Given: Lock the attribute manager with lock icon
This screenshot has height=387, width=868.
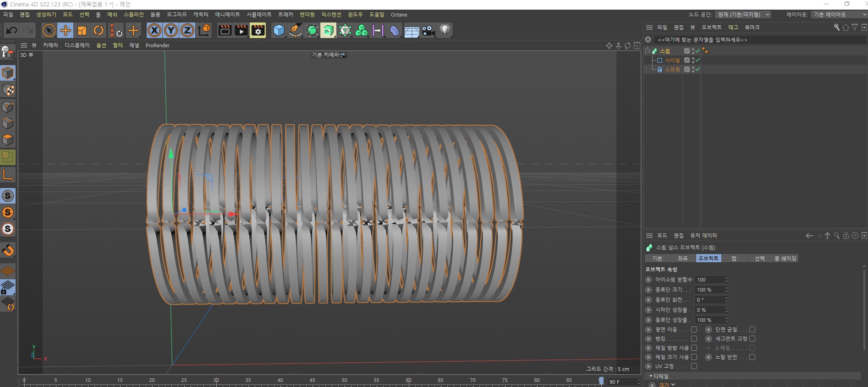Looking at the screenshot, I should pyautogui.click(x=846, y=236).
